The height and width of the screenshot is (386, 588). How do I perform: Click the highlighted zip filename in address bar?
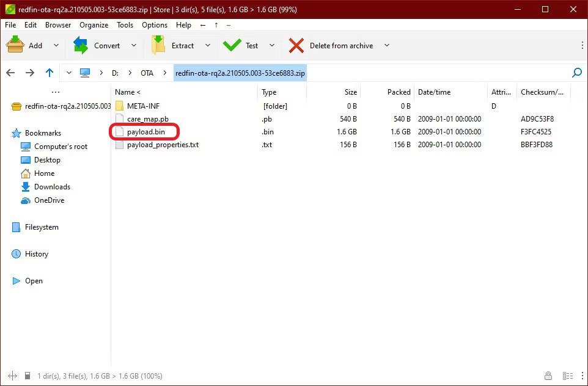pyautogui.click(x=240, y=73)
